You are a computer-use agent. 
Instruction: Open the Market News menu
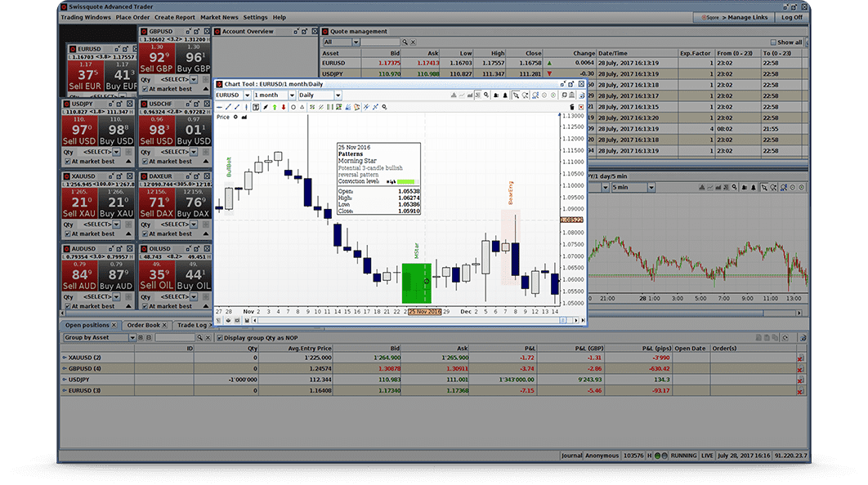pyautogui.click(x=219, y=18)
